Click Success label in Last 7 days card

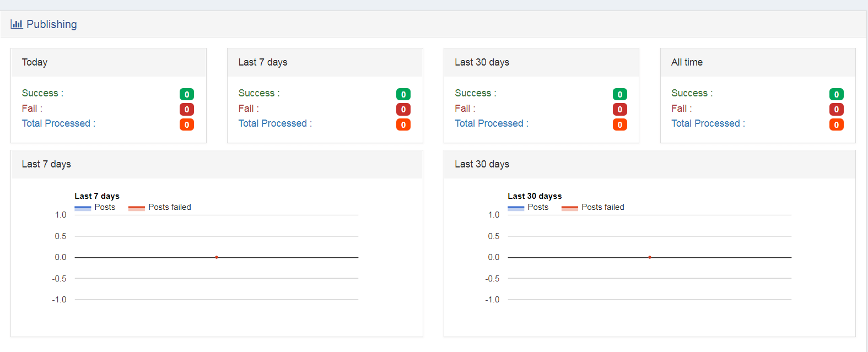259,93
